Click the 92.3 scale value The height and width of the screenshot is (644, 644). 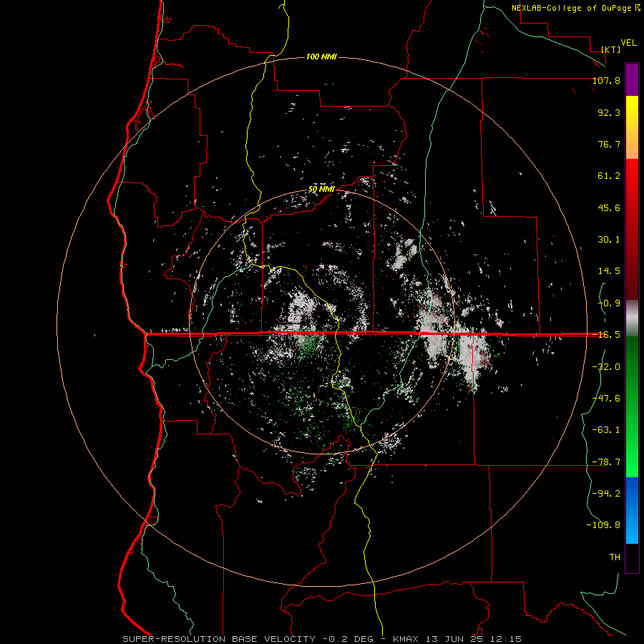[x=609, y=112]
